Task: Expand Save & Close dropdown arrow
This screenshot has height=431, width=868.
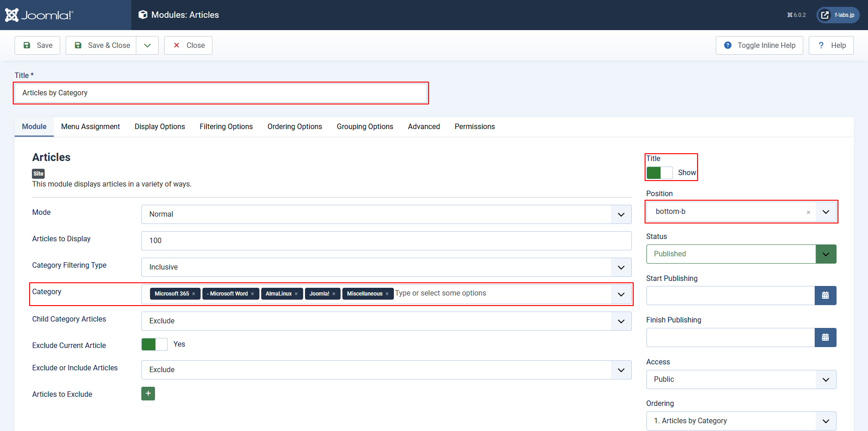Action: click(147, 46)
